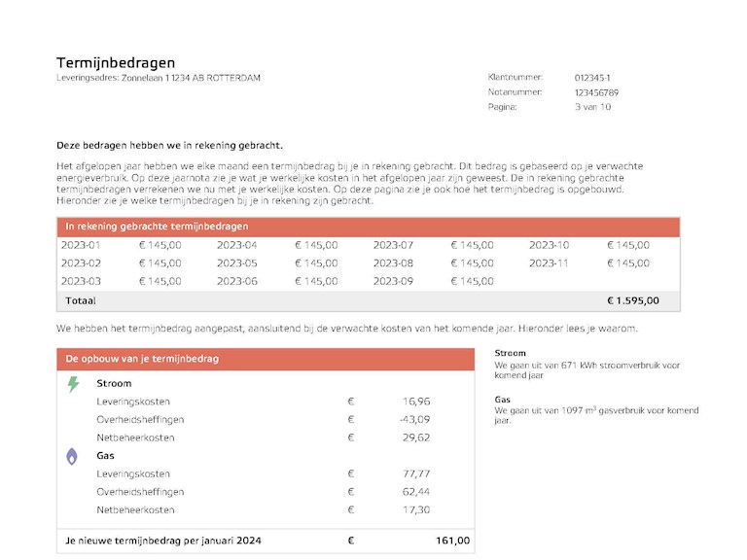Select the Stroom Overheidsheffingen amount -43,09
The height and width of the screenshot is (560, 747).
pos(414,420)
